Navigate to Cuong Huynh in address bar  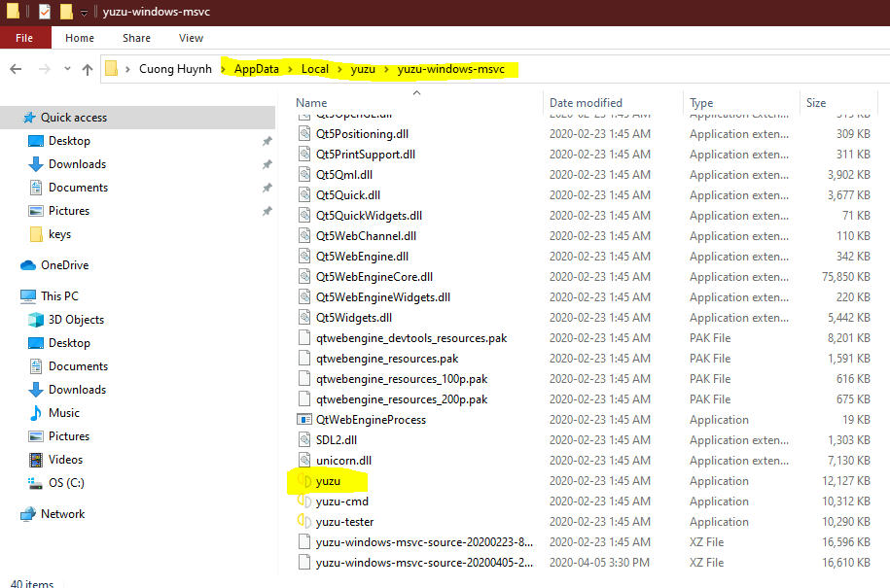tap(175, 69)
